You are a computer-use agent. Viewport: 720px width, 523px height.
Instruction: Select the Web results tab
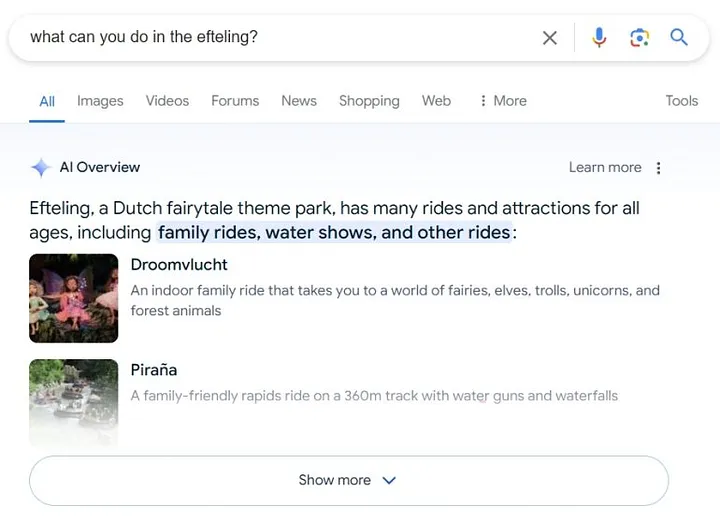tap(436, 101)
